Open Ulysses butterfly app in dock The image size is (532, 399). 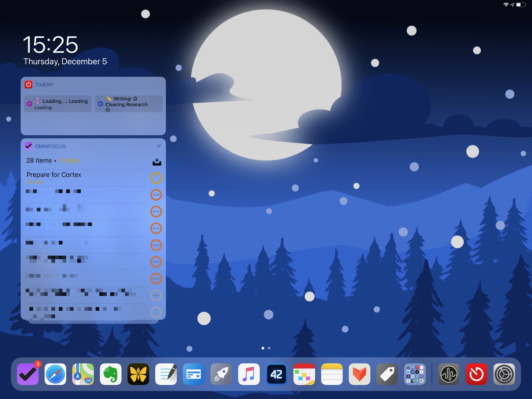(x=138, y=374)
